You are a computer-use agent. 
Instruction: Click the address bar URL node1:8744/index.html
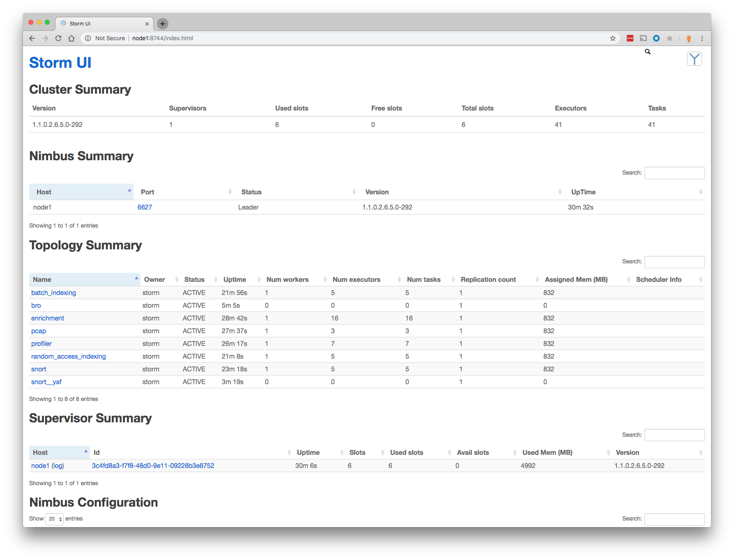(x=163, y=38)
